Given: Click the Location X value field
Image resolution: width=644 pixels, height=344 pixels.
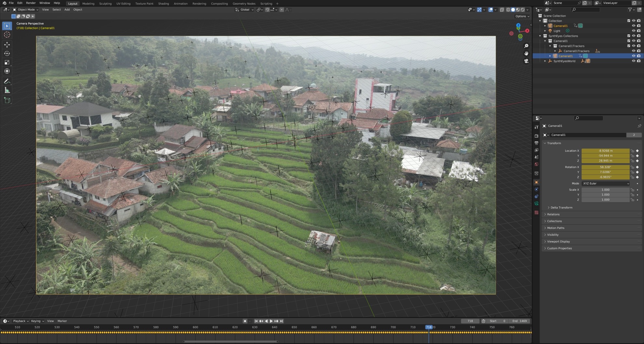Looking at the screenshot, I should pyautogui.click(x=605, y=151).
